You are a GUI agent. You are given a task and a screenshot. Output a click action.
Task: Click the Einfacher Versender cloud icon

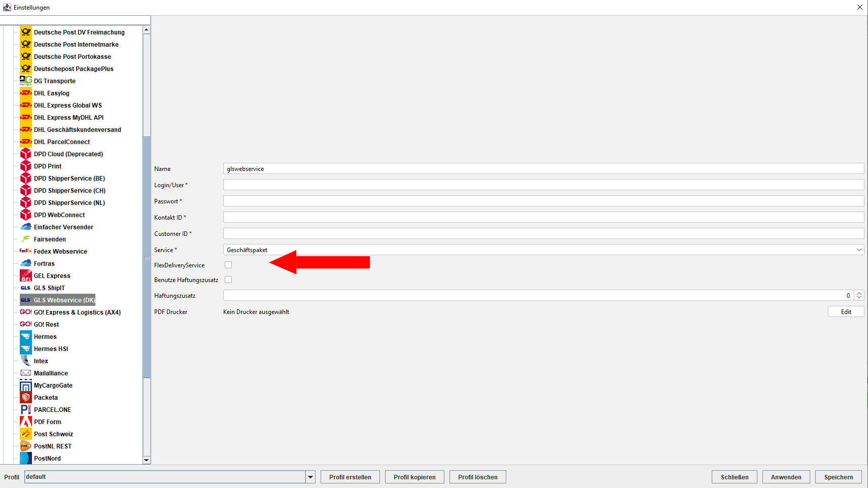(x=26, y=227)
